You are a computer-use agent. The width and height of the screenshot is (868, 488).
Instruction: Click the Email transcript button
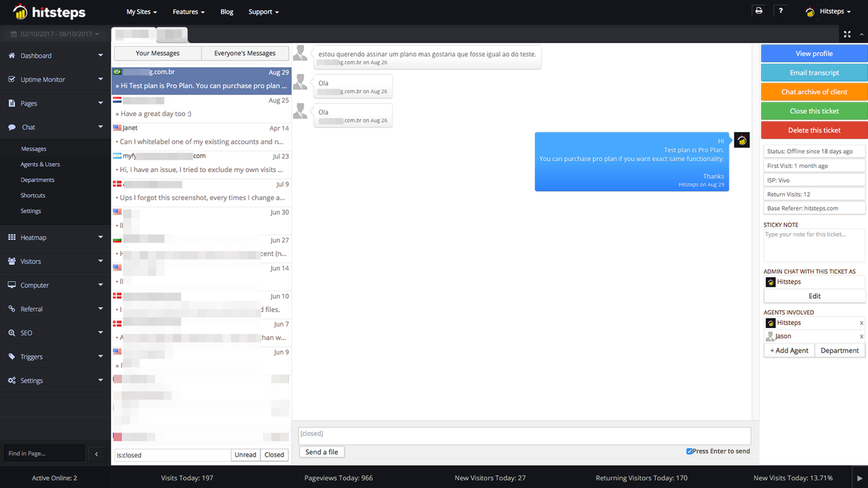pos(814,72)
